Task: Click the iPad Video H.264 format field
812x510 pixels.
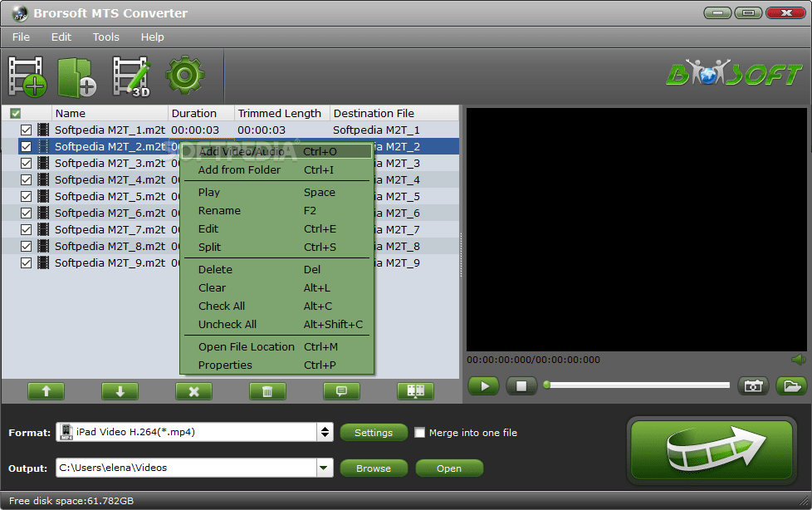Action: pos(187,432)
